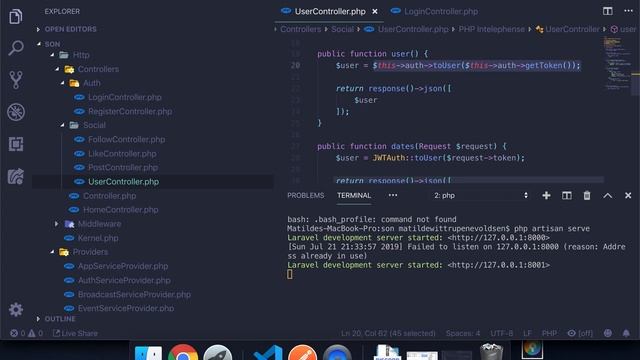This screenshot has width=640, height=360.
Task: Open notifications bell in status bar
Action: [626, 333]
